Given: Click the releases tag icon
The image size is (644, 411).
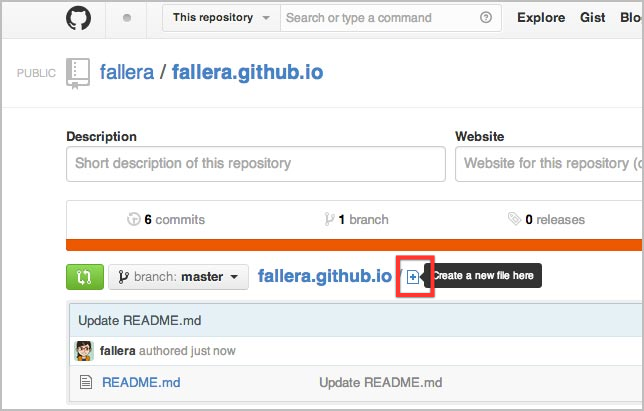Looking at the screenshot, I should pos(514,218).
